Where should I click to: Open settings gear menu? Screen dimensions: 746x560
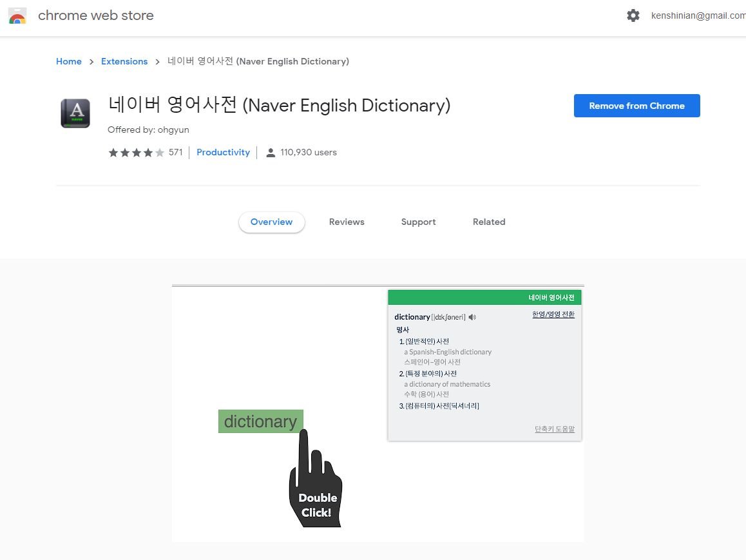coord(633,15)
